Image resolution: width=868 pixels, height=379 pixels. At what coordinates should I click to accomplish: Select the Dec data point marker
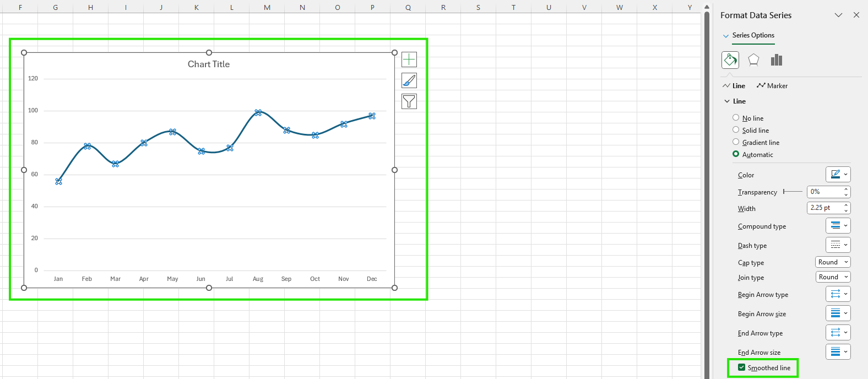372,116
